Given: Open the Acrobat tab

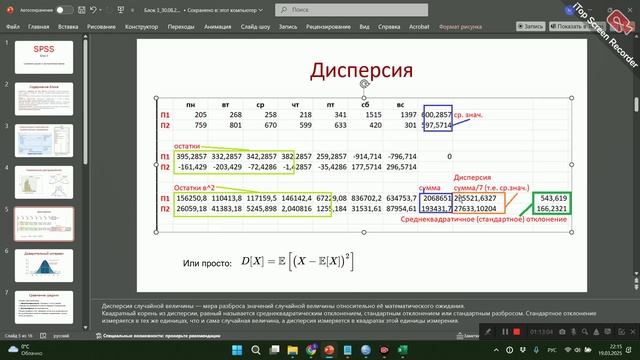Looking at the screenshot, I should pyautogui.click(x=419, y=27).
